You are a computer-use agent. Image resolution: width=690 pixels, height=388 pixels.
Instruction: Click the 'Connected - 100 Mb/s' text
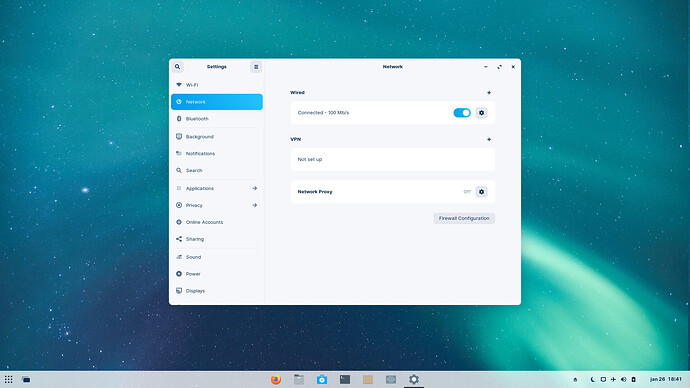(323, 113)
